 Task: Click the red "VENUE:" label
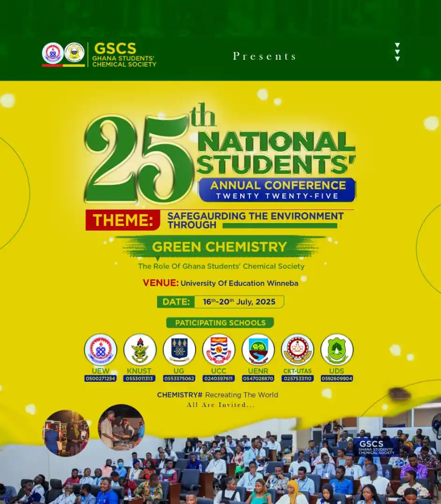[x=161, y=283]
